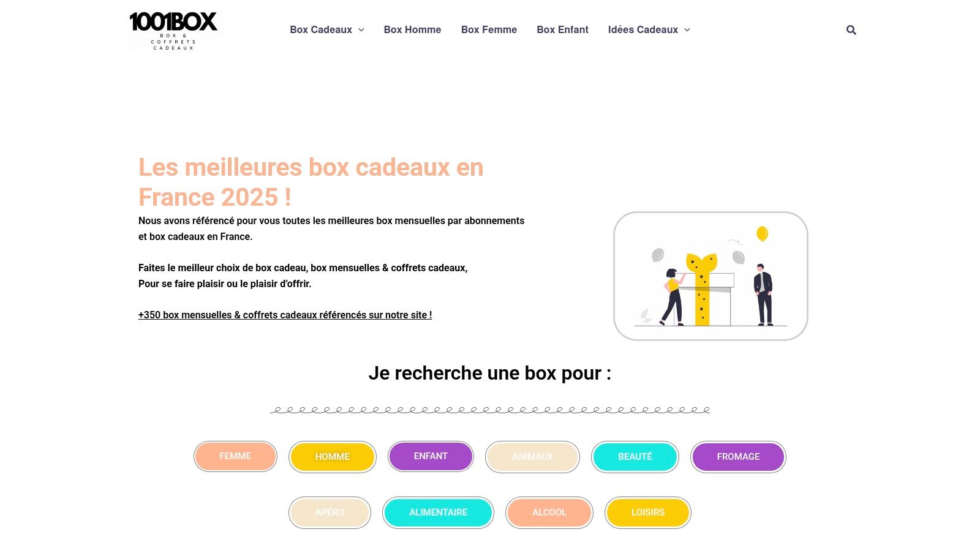
Task: Choose the ENFANT category button
Action: [431, 456]
